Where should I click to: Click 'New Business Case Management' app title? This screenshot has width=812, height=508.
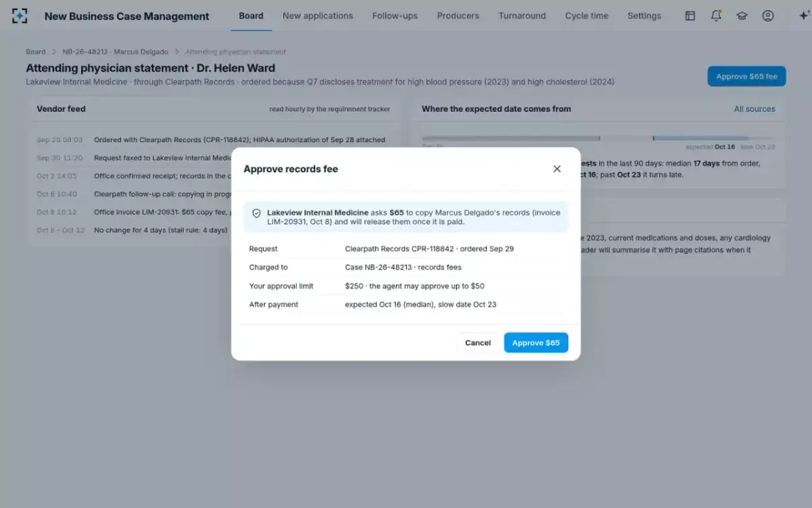127,16
